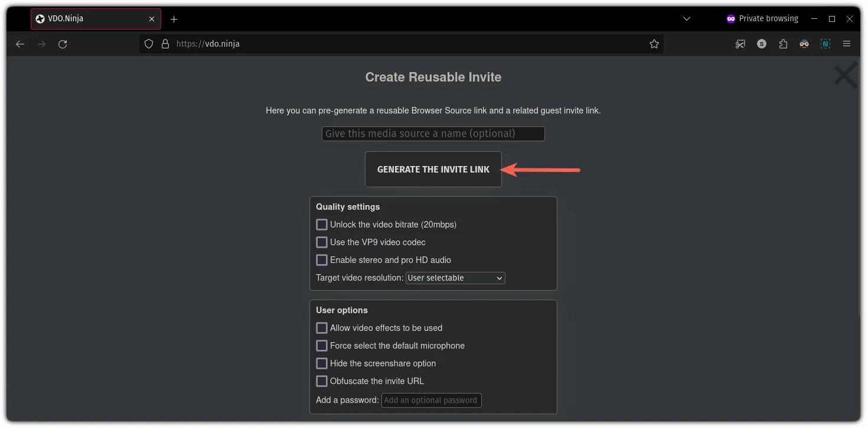Bookmark this page with the star icon
The height and width of the screenshot is (429, 868).
click(654, 44)
